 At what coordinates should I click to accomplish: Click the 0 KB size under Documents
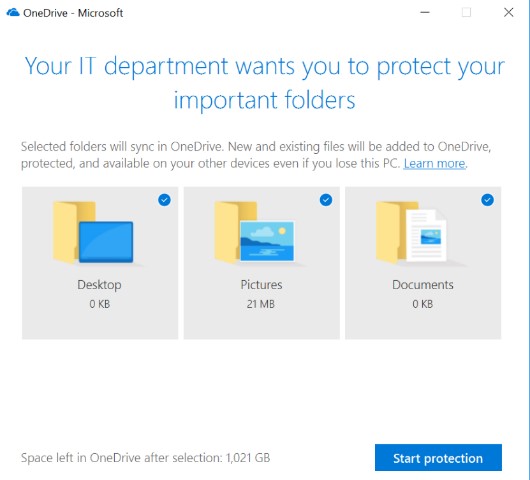point(423,304)
